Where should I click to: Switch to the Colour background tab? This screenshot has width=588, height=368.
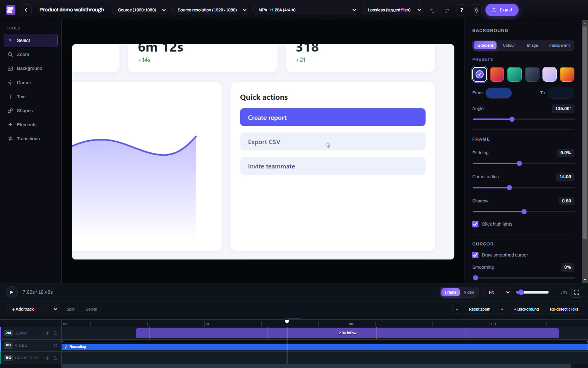[x=509, y=45]
